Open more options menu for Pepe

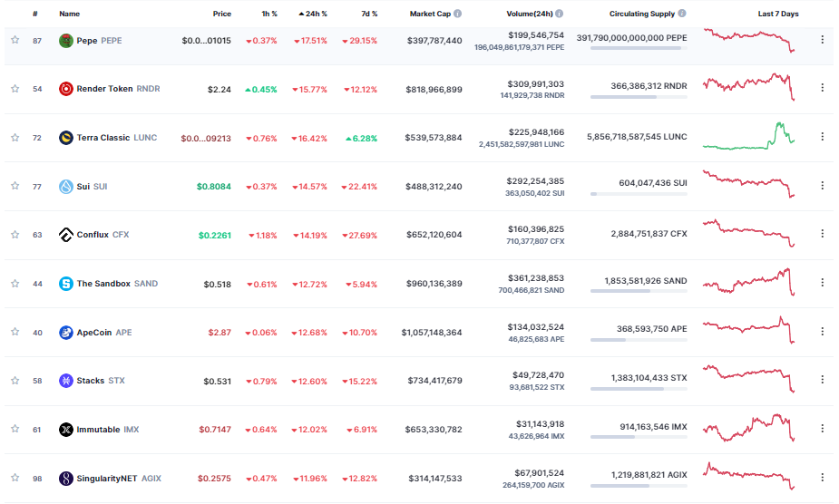(x=823, y=40)
